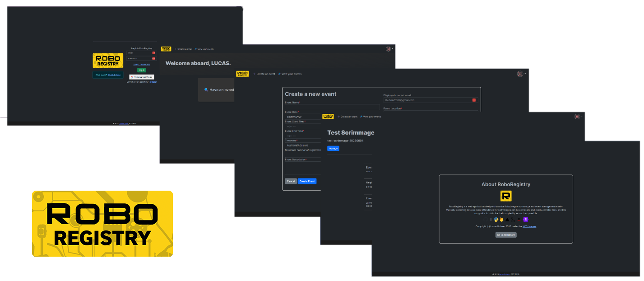Click the magnifier icon beside Have an event
Screen dimensions: 644x281
click(206, 89)
